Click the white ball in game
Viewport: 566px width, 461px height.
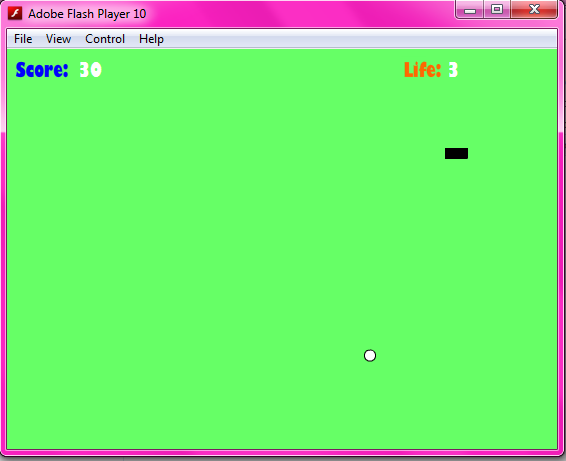(370, 356)
